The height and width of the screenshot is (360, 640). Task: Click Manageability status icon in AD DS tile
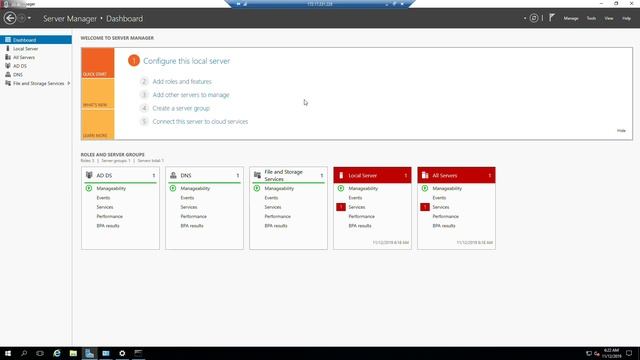pyautogui.click(x=89, y=188)
